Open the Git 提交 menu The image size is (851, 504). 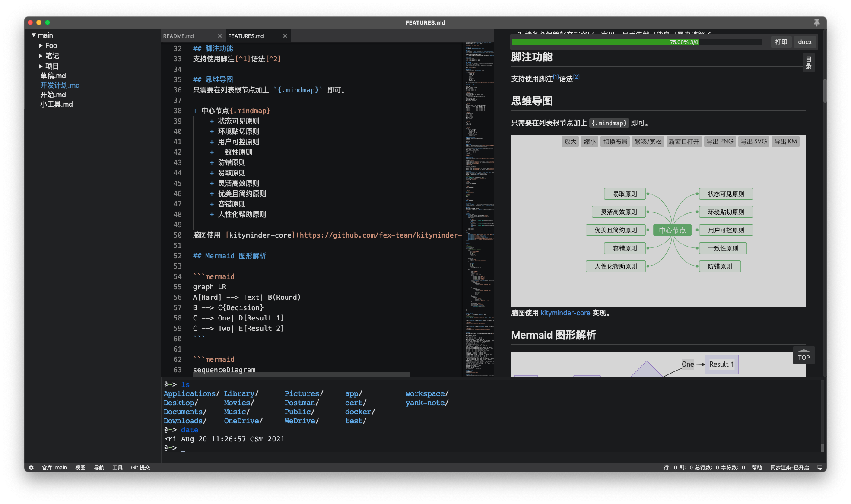pyautogui.click(x=140, y=467)
